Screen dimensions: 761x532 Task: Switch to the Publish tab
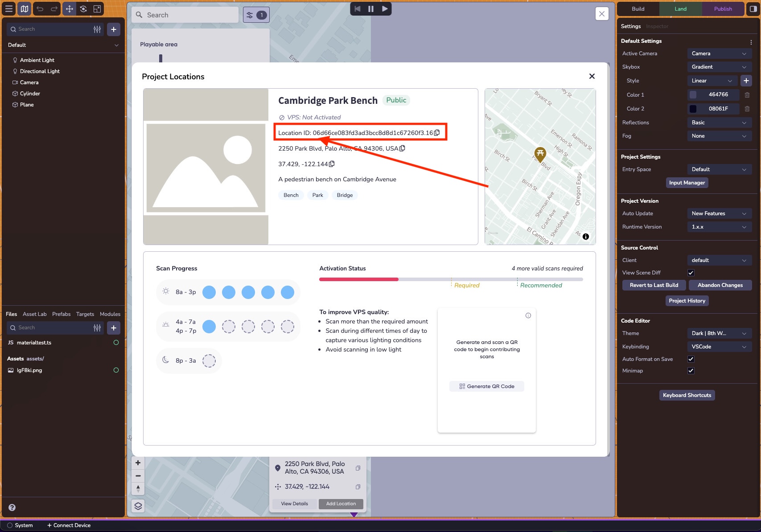click(x=723, y=9)
